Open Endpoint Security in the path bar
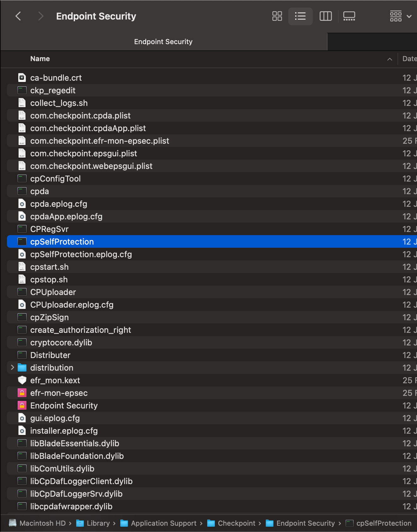Screen dimensions: 417x532 click(300, 523)
